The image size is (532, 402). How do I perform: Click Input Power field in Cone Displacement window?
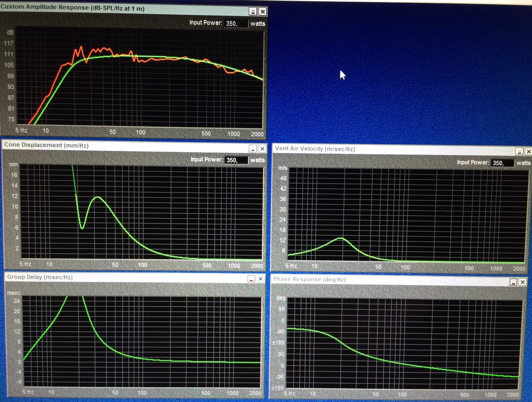click(236, 160)
